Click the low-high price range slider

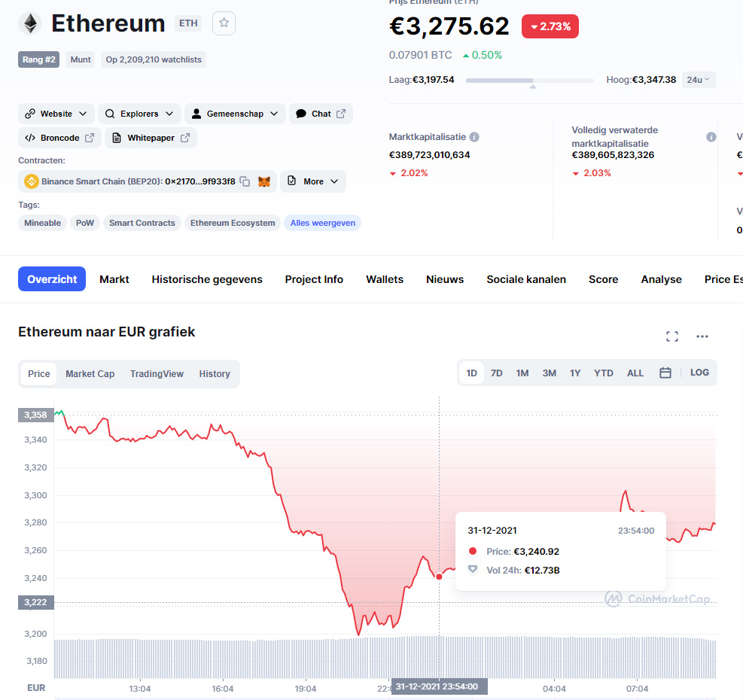pyautogui.click(x=530, y=81)
